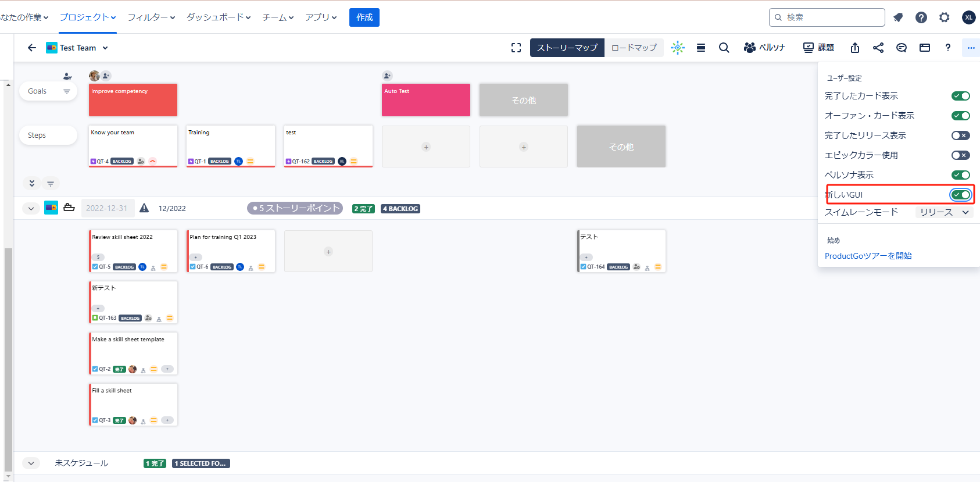Switch to the ロードマップ tab
Screen dimensions: 980x482
634,48
